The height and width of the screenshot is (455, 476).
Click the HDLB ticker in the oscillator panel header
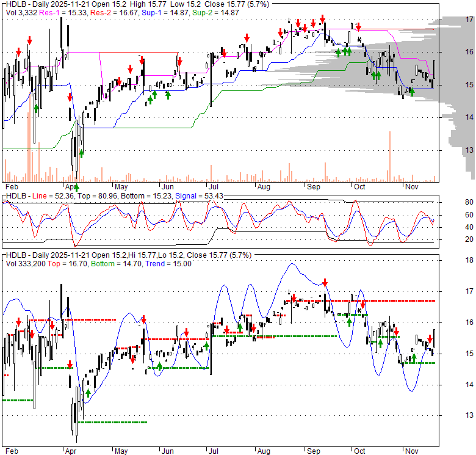[x=16, y=196]
